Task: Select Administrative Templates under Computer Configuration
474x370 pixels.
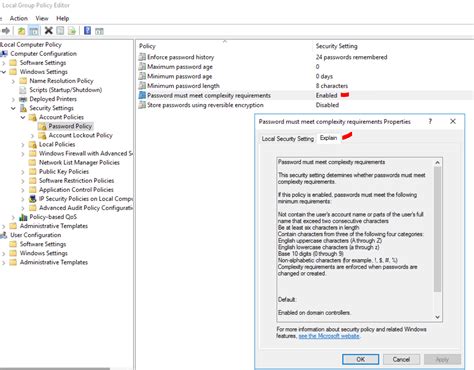Action: click(x=54, y=226)
